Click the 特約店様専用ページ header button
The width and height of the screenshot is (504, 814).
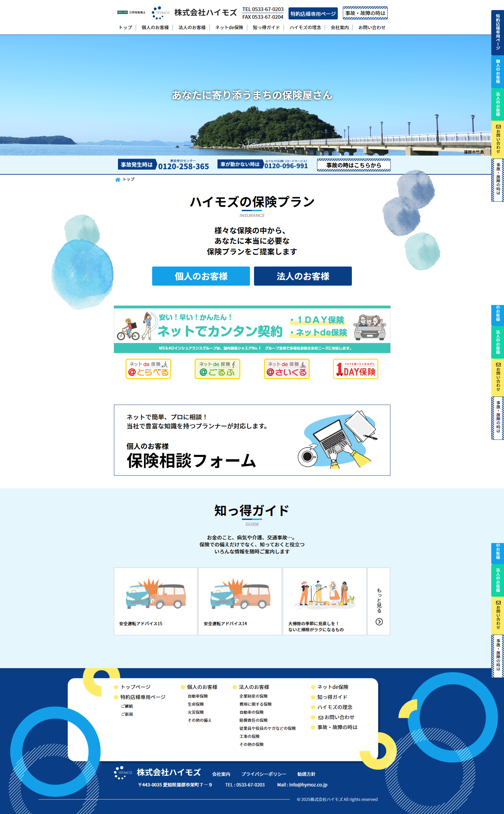[313, 14]
